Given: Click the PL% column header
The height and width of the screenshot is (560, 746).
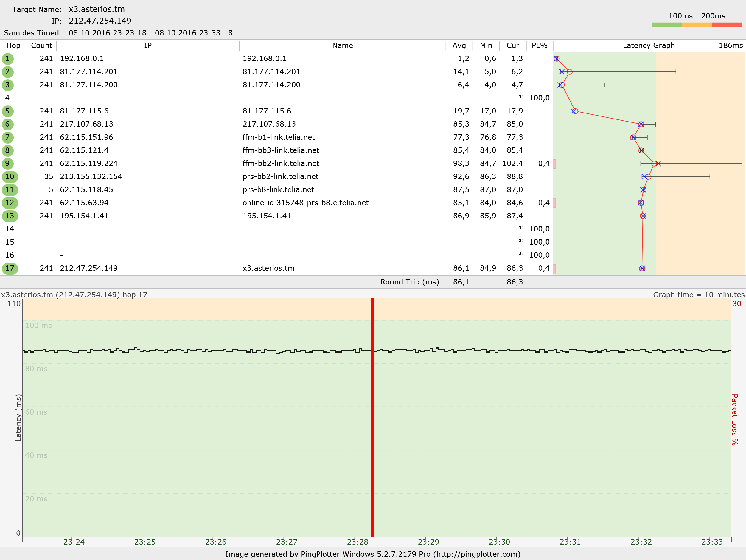Looking at the screenshot, I should coord(539,46).
